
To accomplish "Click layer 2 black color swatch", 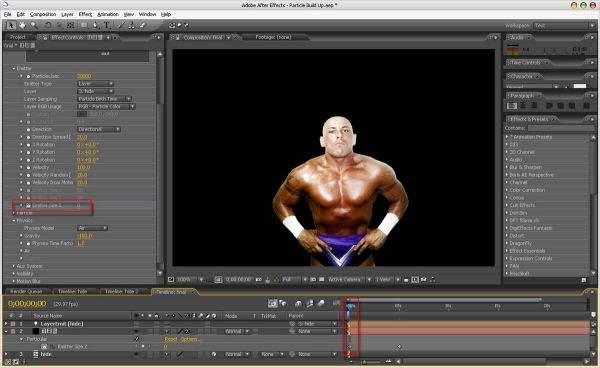I will pyautogui.click(x=36, y=331).
